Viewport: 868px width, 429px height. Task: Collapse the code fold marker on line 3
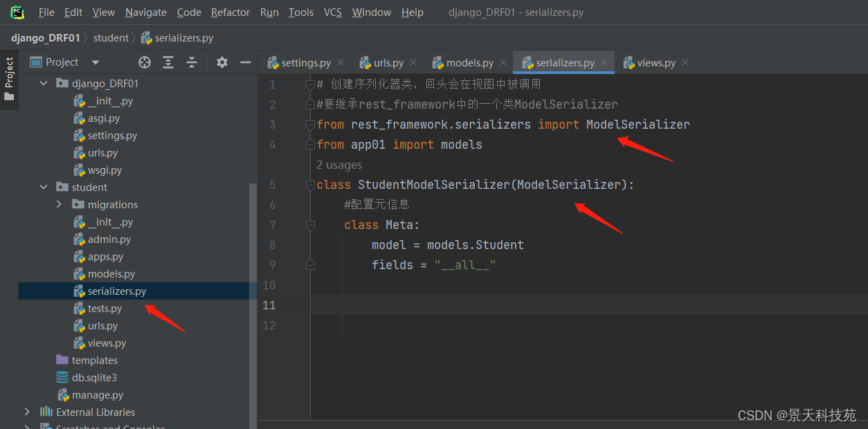309,125
